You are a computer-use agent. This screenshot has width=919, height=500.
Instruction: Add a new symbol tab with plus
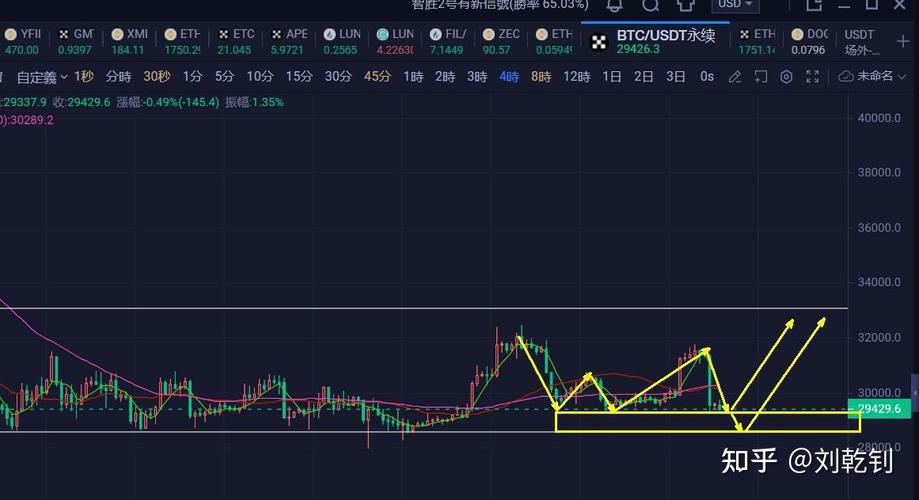(x=903, y=42)
